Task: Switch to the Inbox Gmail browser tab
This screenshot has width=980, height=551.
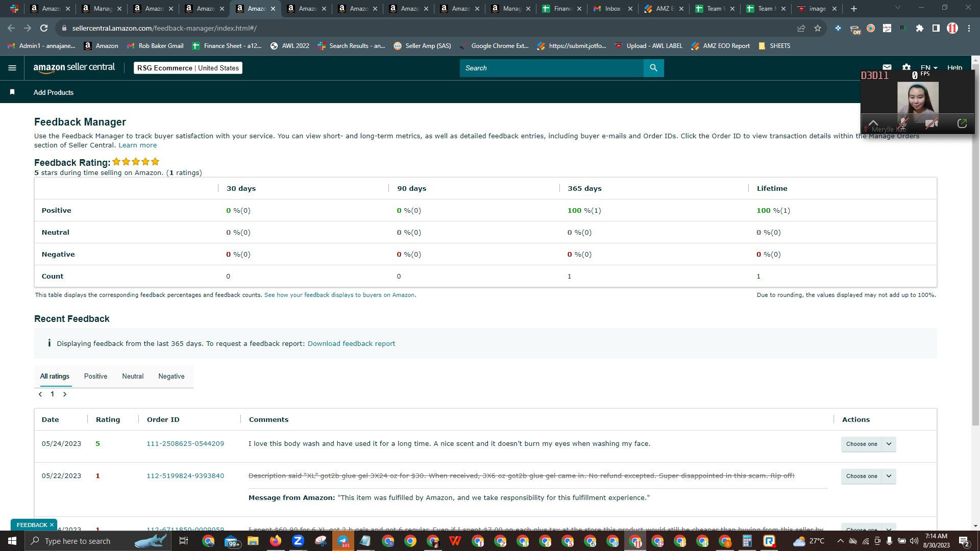Action: coord(612,9)
